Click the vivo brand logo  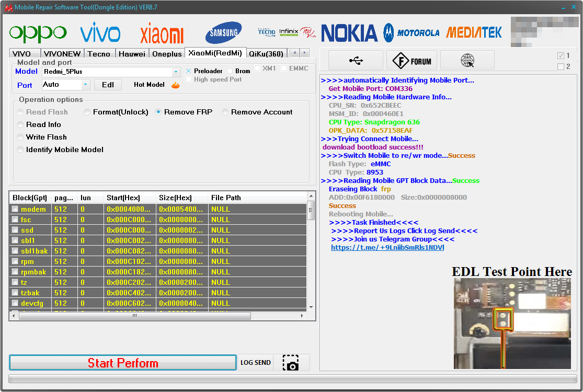coord(100,32)
